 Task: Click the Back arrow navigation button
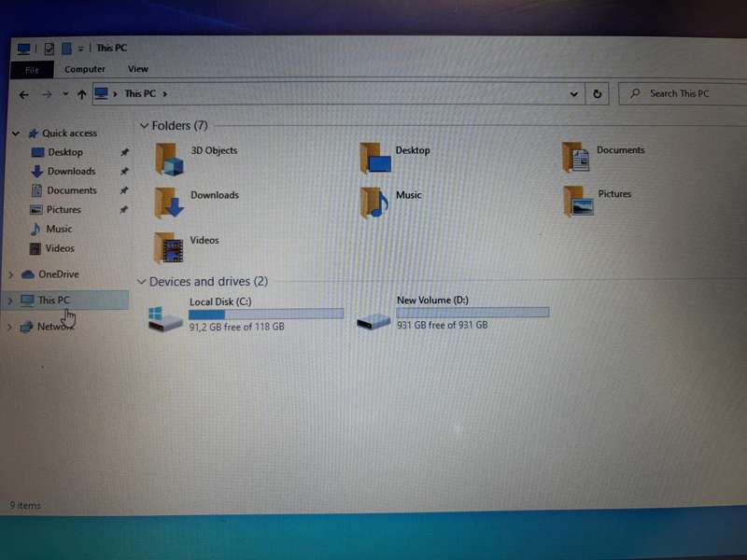(24, 95)
